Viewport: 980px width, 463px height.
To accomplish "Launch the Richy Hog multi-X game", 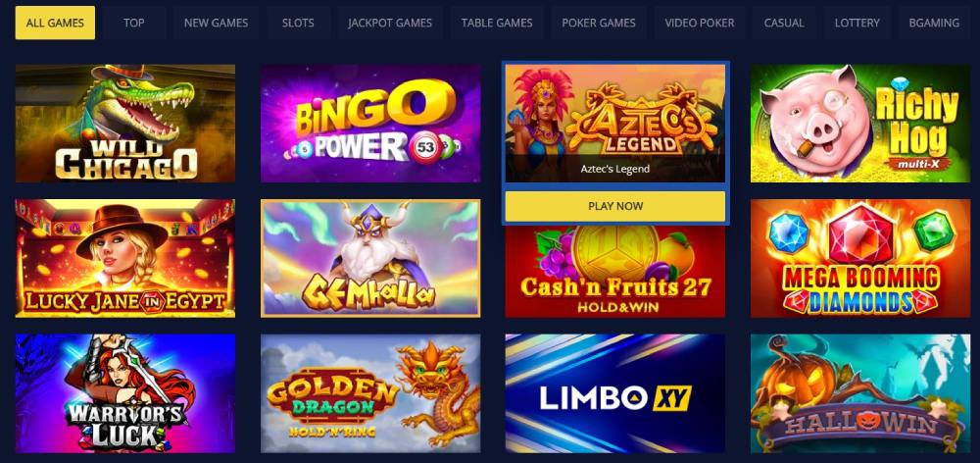I will [x=860, y=124].
